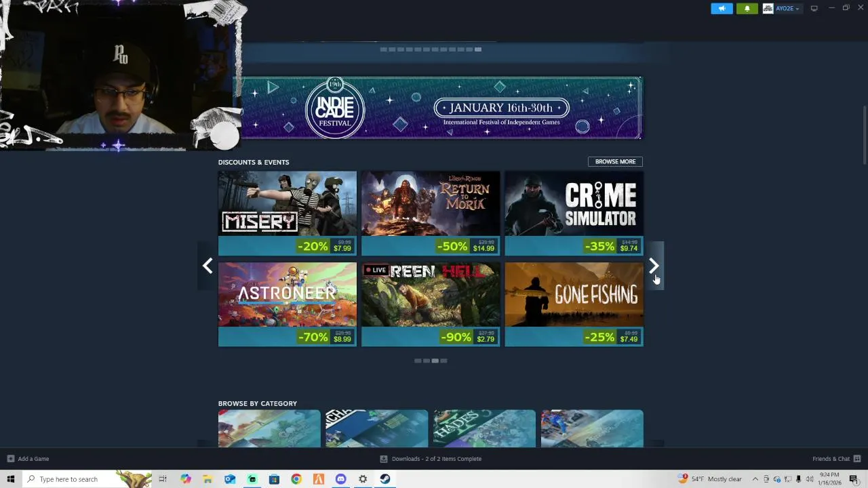Open first Browse by Category tile
Viewport: 868px width, 488px height.
click(x=269, y=428)
